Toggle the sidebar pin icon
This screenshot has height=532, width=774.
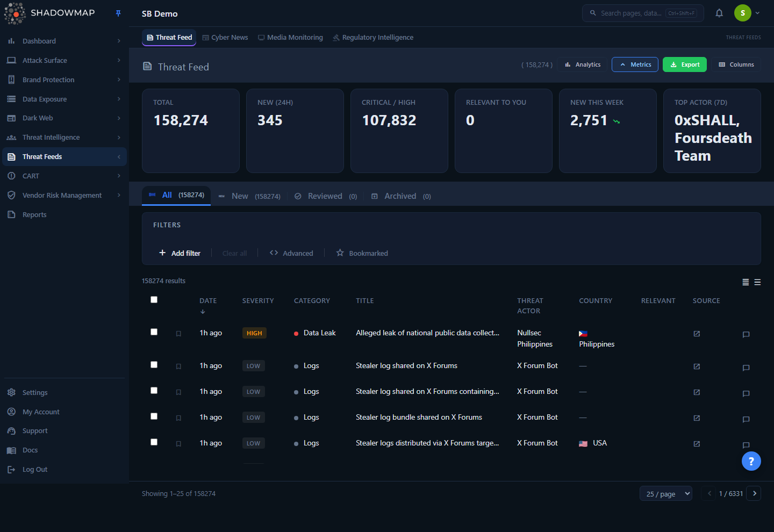118,13
